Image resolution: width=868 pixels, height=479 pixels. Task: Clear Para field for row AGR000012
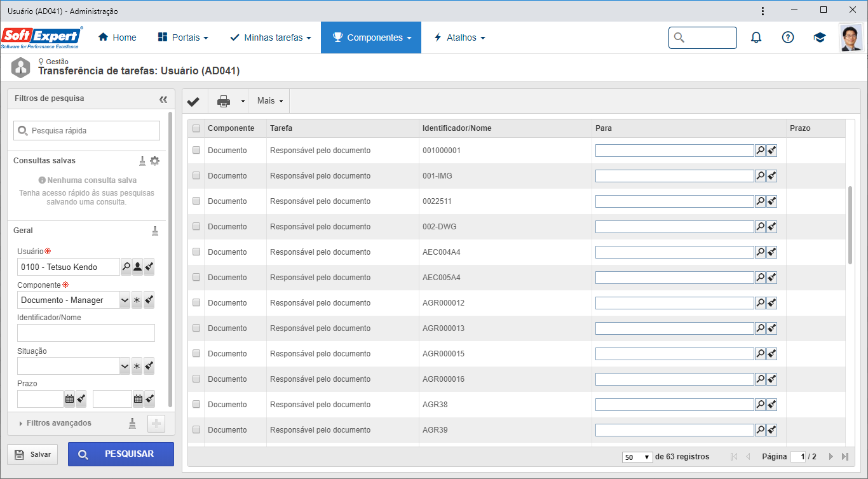[772, 303]
